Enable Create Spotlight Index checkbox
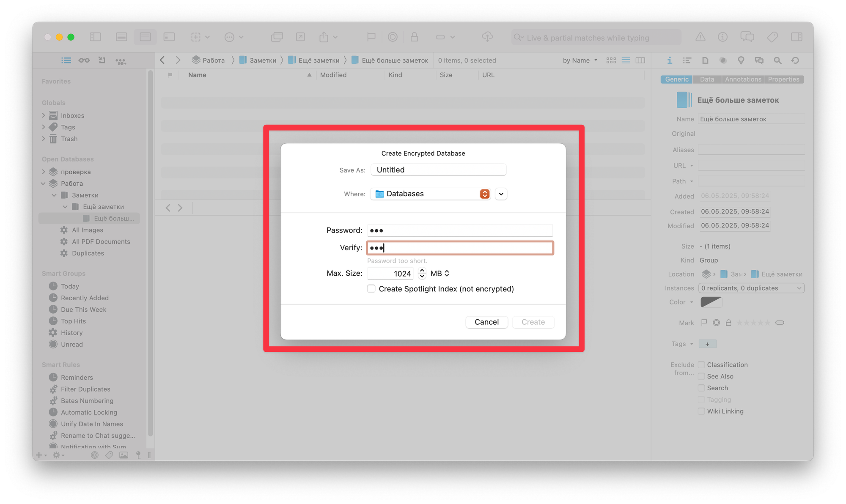The width and height of the screenshot is (846, 504). pos(371,289)
